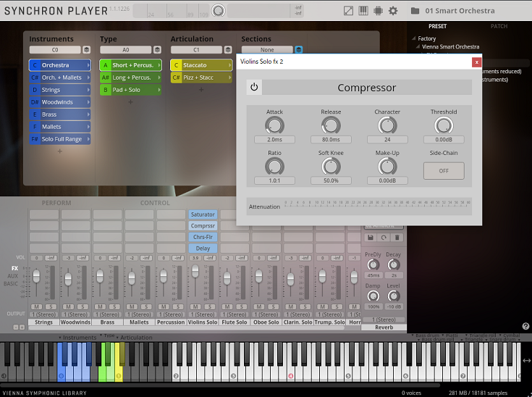This screenshot has height=397, width=532.
Task: Expand the Pad + Solo type arrow
Action: coord(159,90)
